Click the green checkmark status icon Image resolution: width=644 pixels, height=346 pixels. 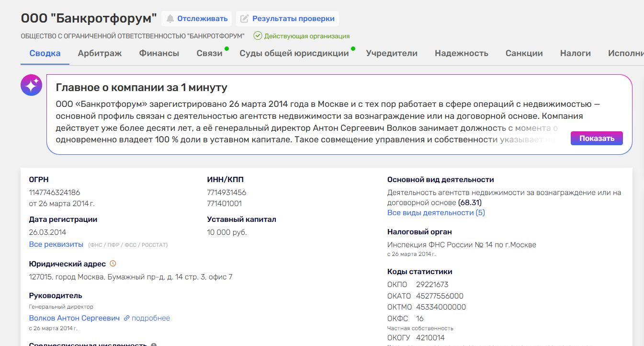pos(258,36)
